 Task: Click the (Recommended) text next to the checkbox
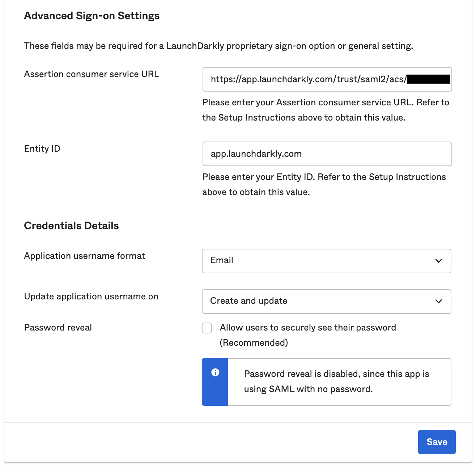tap(254, 342)
